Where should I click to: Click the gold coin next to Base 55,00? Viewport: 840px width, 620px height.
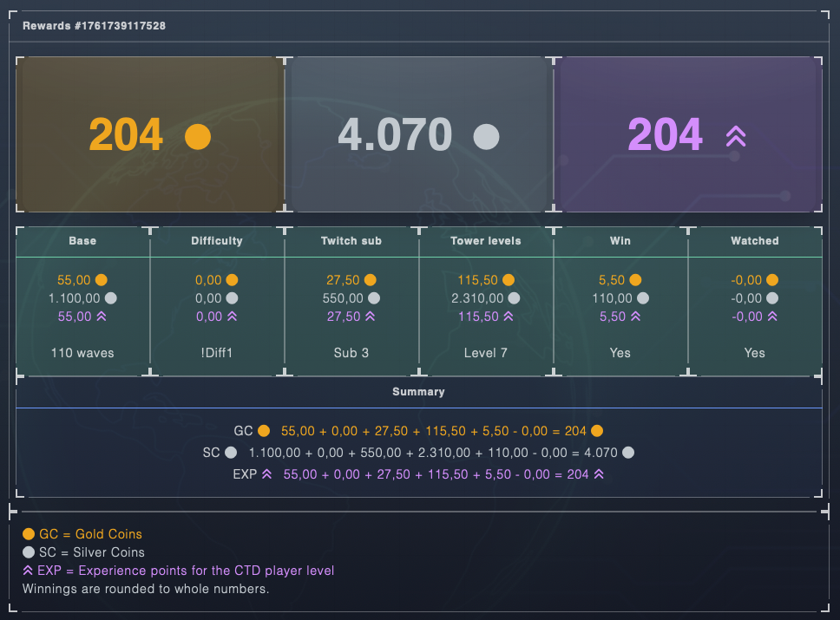(102, 280)
